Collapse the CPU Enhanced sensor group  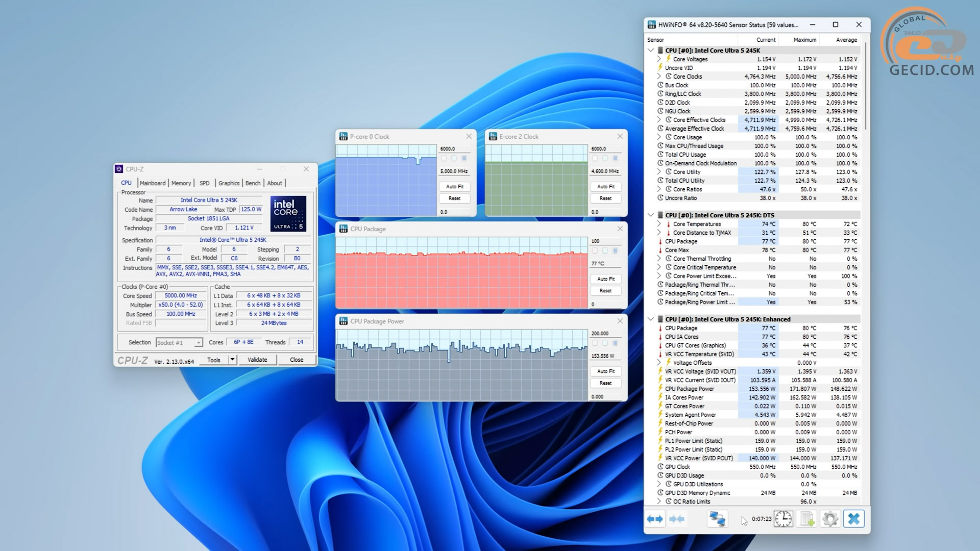[651, 319]
